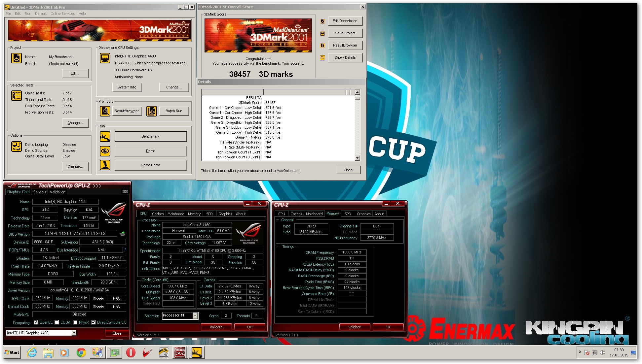Click the Start button
642x364 pixels.
tap(12, 352)
